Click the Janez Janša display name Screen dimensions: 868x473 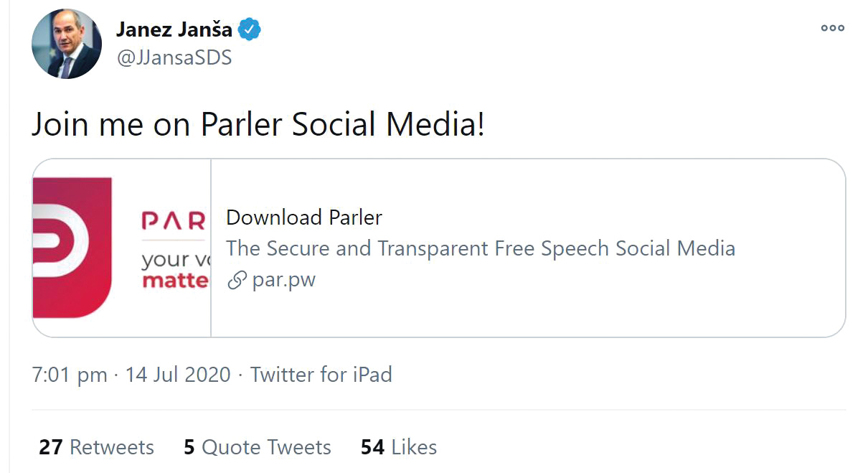point(174,29)
